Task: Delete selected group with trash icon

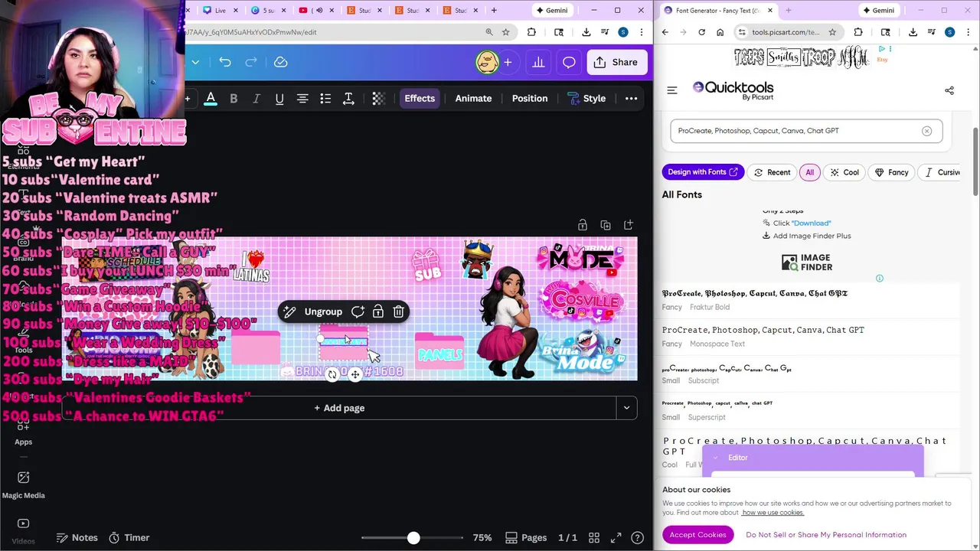Action: pos(399,311)
